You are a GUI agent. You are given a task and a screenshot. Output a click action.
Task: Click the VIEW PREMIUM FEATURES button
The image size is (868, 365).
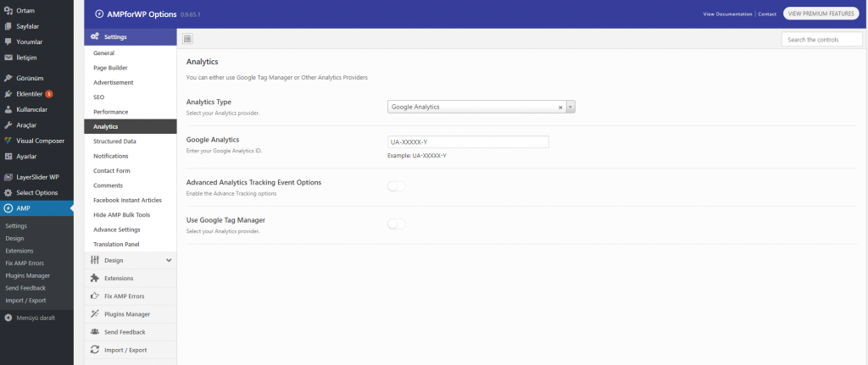pos(821,14)
